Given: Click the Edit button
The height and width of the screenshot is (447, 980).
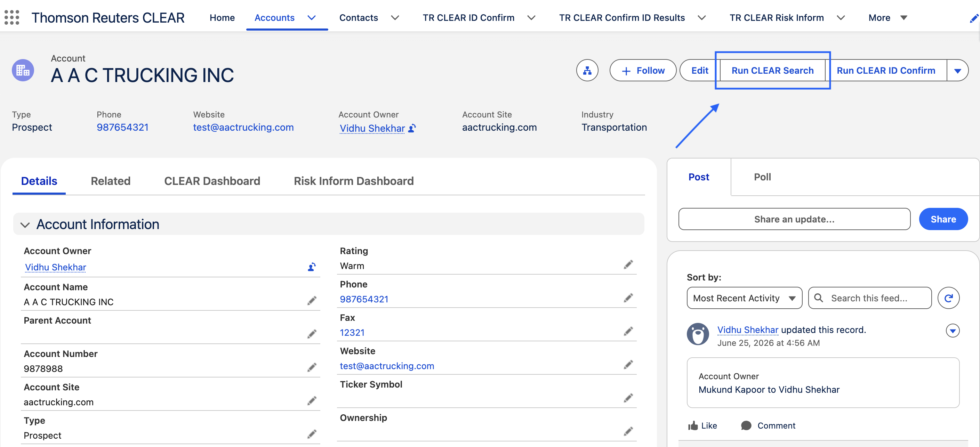Looking at the screenshot, I should coord(700,70).
